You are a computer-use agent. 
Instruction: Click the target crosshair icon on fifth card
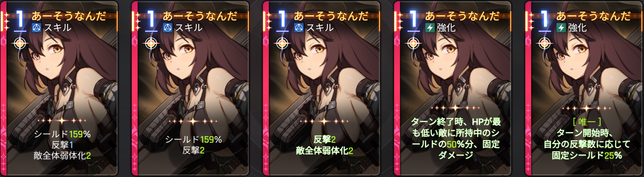tap(545, 44)
